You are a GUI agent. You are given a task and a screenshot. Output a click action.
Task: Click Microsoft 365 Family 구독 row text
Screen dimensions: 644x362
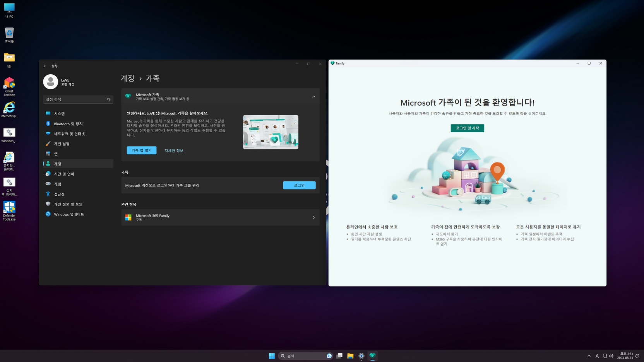[x=152, y=218]
